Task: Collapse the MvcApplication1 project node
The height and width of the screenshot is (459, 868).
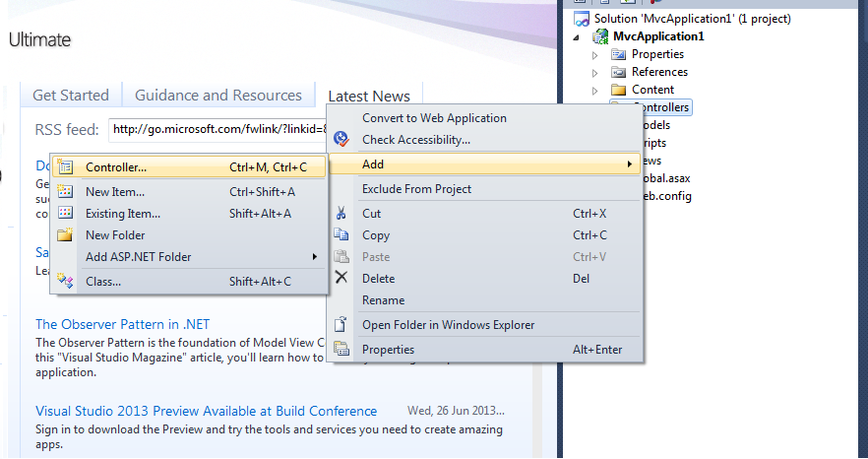Action: pos(577,37)
